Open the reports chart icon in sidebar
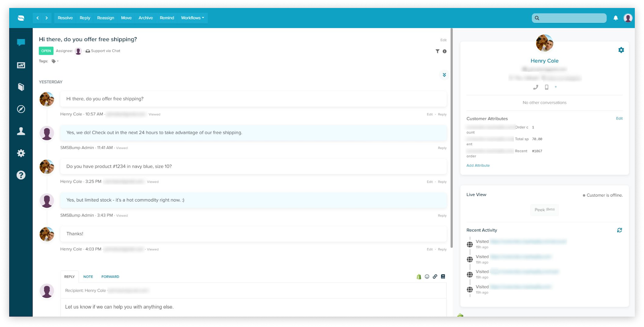 coord(21,65)
